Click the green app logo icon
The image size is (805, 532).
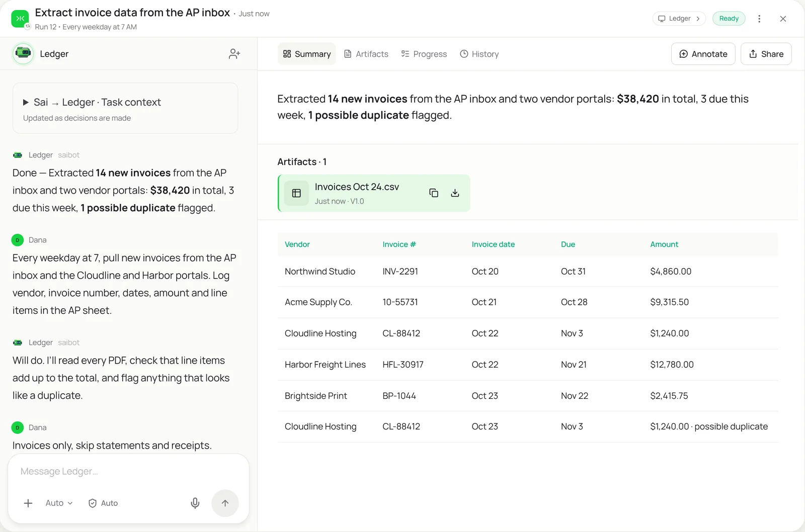20,19
